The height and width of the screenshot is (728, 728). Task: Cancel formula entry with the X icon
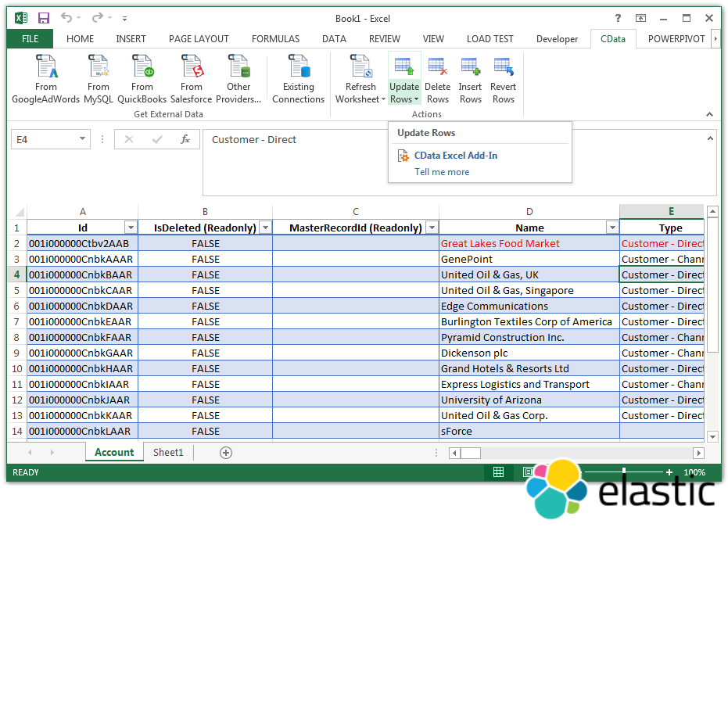pyautogui.click(x=129, y=139)
